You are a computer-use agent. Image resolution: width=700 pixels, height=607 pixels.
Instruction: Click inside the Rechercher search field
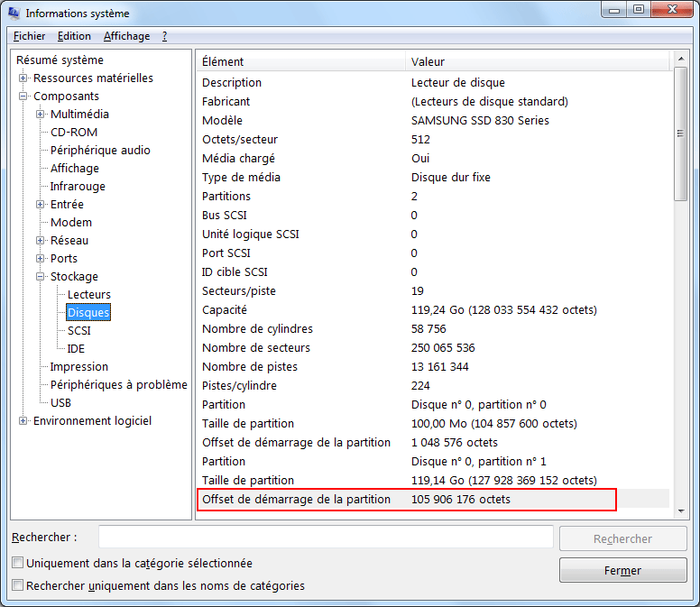(325, 538)
